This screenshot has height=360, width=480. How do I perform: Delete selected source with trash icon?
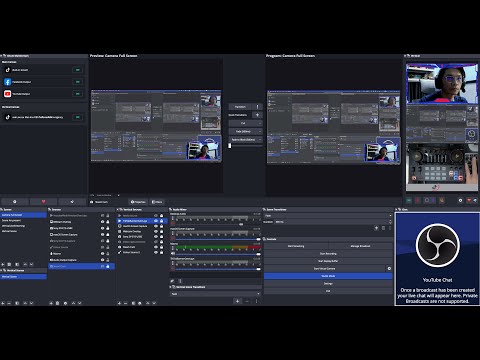pos(57,303)
